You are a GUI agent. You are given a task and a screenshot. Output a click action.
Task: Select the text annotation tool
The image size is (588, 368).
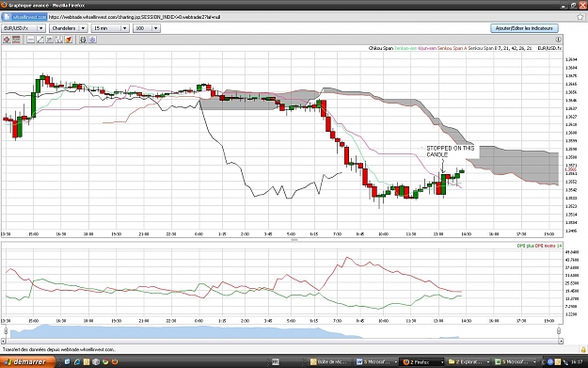click(x=50, y=40)
